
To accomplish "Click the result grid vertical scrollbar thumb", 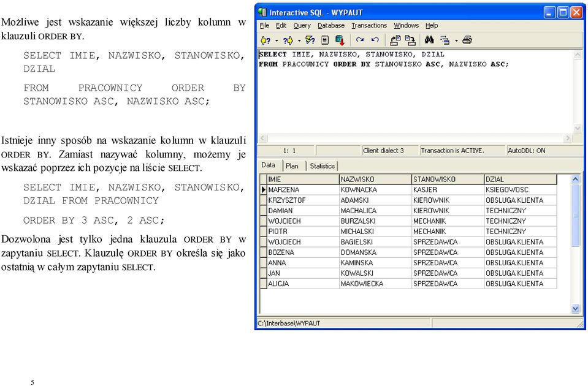I will pos(575,216).
